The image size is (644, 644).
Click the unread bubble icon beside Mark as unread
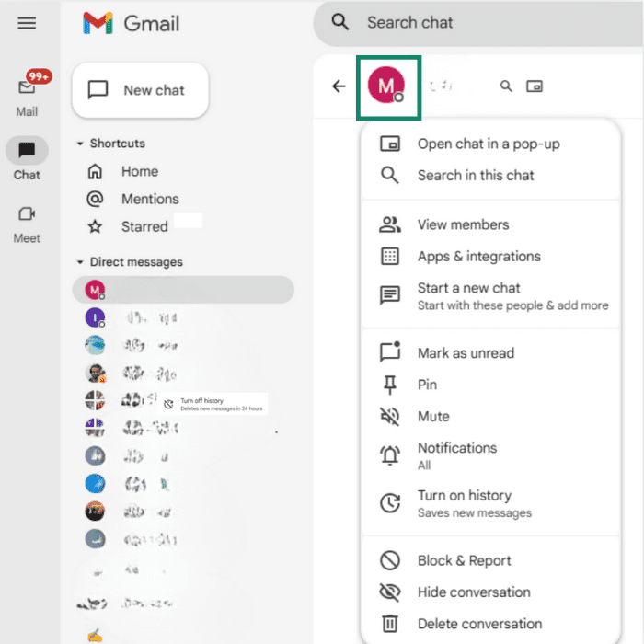coord(390,352)
